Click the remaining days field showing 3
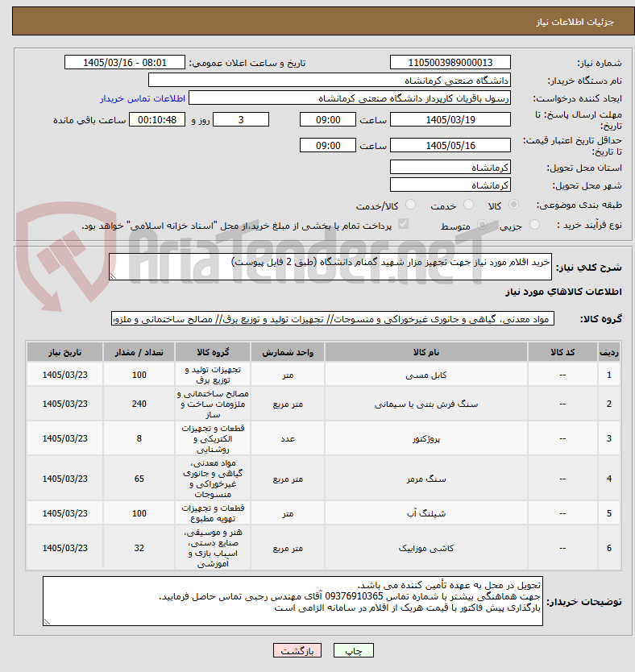This screenshot has height=672, width=635. 241,119
